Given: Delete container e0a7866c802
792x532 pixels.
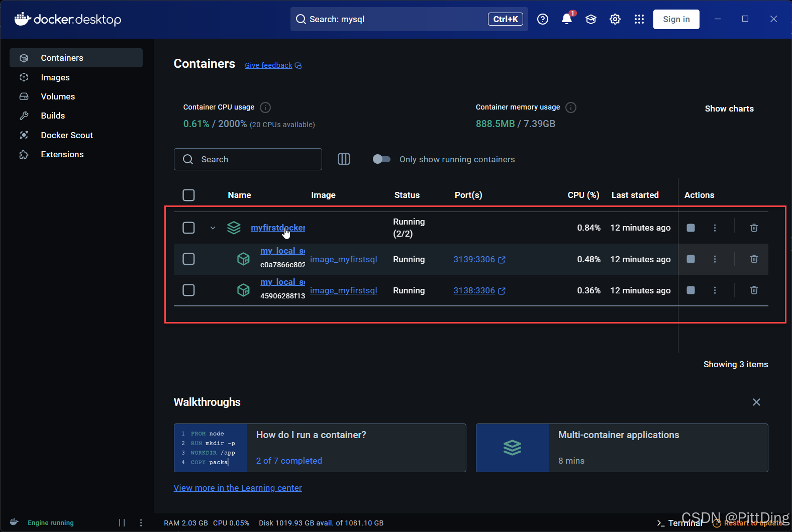Looking at the screenshot, I should (x=754, y=259).
